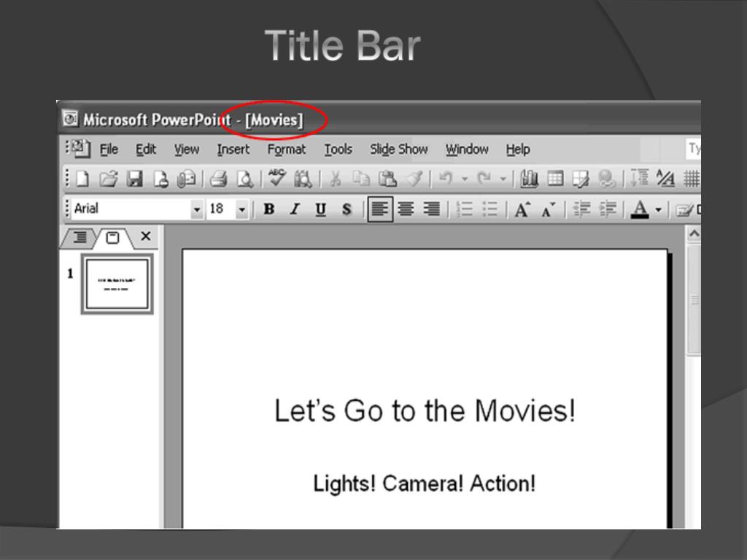Expand the Redo history dropdown arrow
747x560 pixels.
503,179
